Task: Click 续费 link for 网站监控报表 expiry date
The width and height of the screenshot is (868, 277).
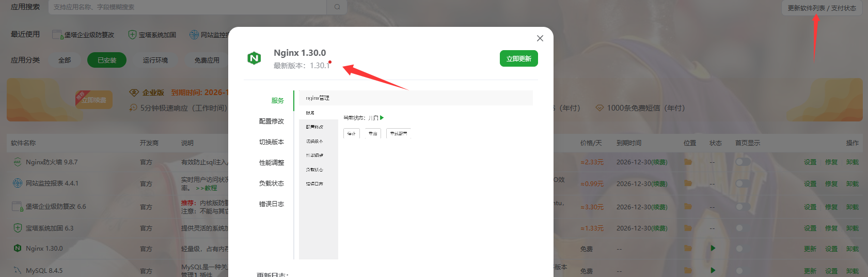Action: point(659,183)
